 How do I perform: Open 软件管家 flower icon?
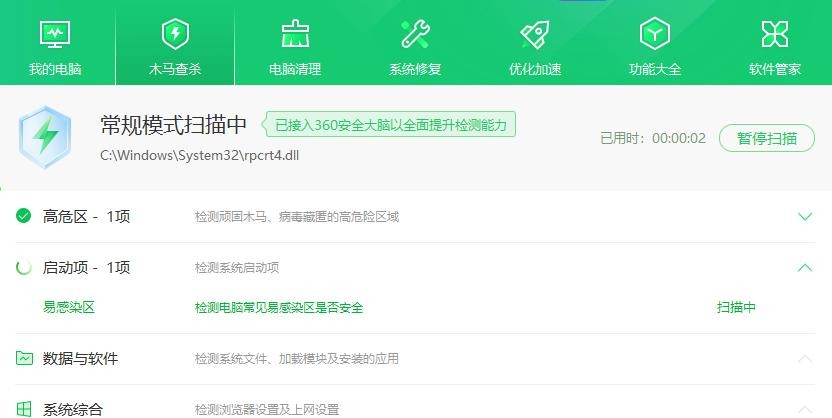point(775,34)
